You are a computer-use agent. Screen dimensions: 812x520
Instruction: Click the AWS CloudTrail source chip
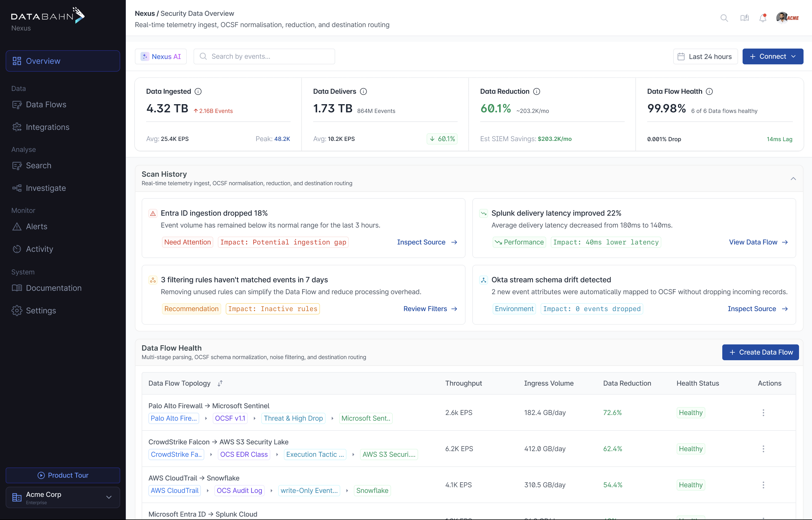click(x=174, y=491)
